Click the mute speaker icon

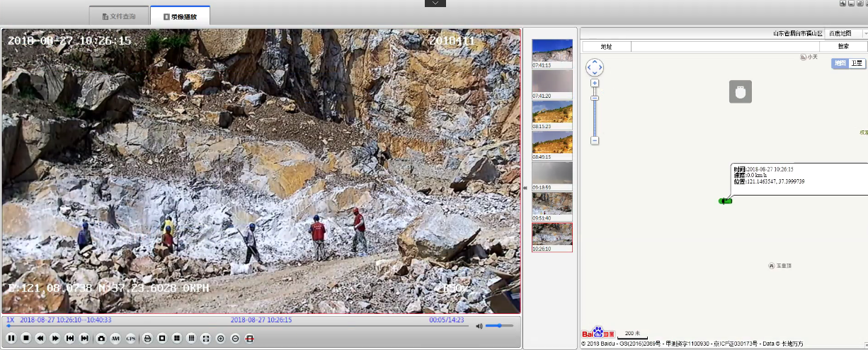click(x=479, y=326)
